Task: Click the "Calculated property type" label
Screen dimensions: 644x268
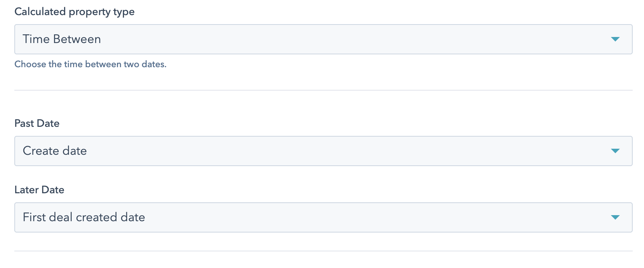Action: [x=74, y=12]
